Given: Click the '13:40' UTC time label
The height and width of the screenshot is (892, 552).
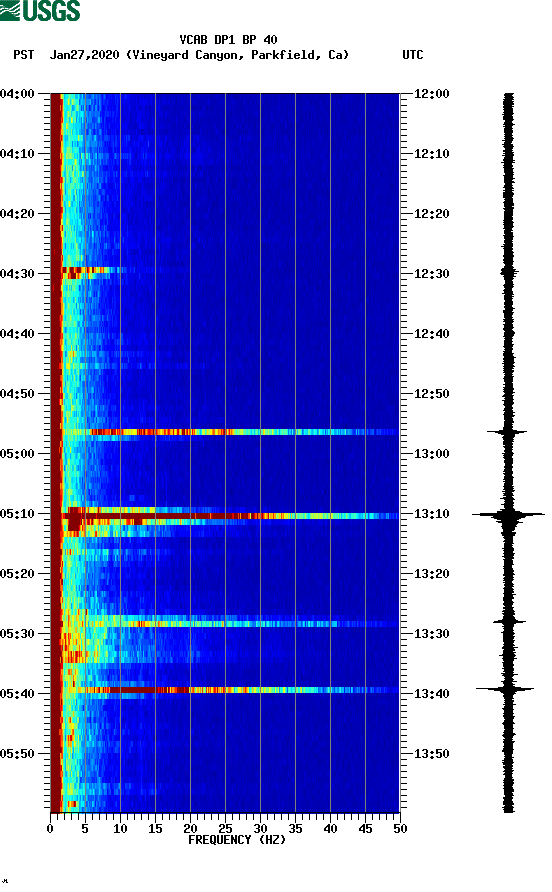Looking at the screenshot, I should 431,694.
